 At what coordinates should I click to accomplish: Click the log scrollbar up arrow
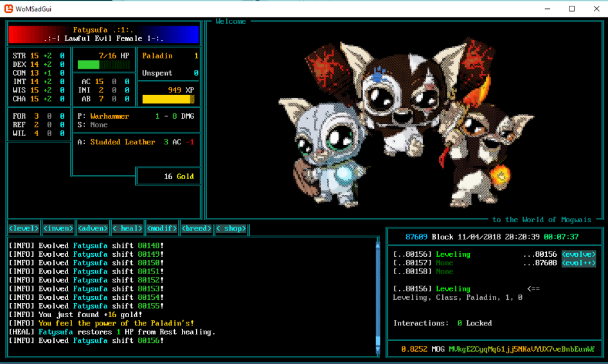378,245
